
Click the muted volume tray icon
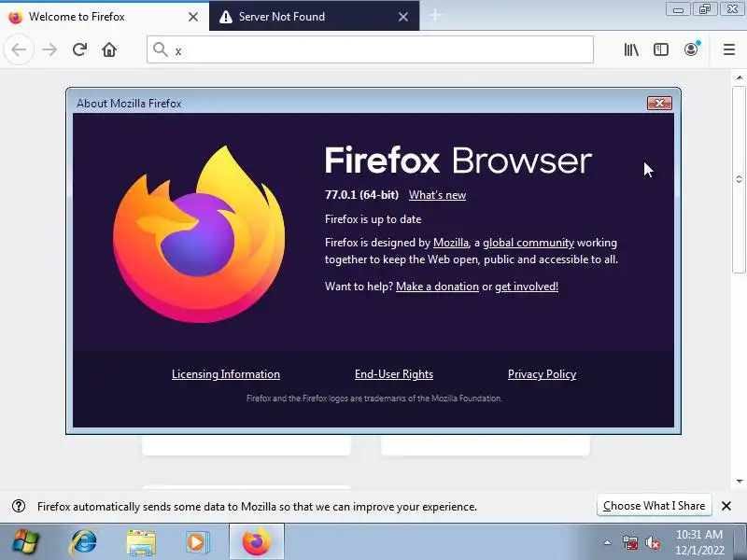pyautogui.click(x=652, y=542)
